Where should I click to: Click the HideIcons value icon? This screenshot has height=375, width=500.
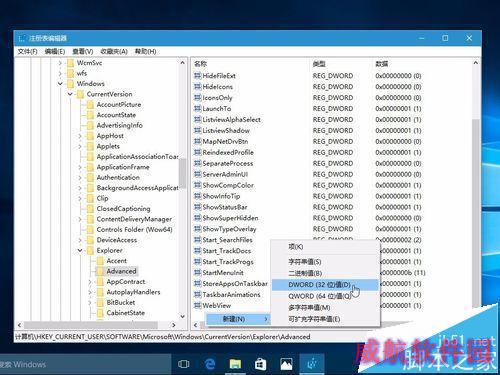click(198, 87)
